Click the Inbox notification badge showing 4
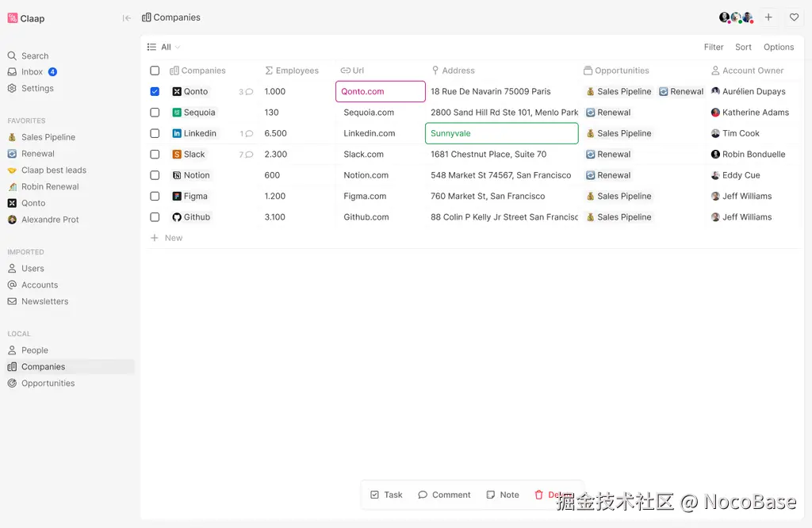Image resolution: width=812 pixels, height=528 pixels. 52,72
